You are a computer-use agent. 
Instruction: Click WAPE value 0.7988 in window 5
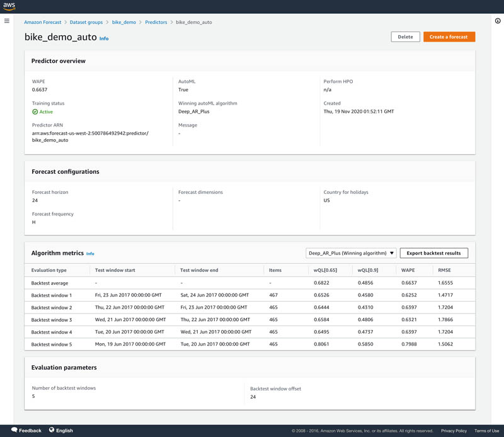click(409, 344)
